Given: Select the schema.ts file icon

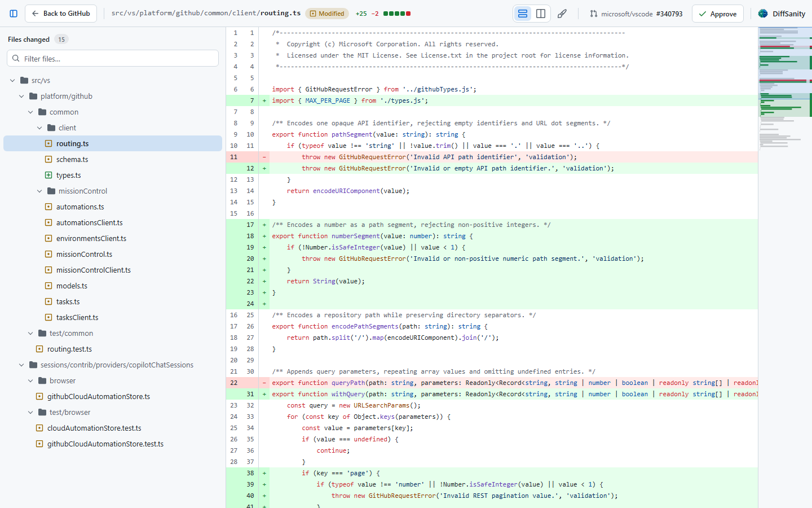Looking at the screenshot, I should (48, 160).
